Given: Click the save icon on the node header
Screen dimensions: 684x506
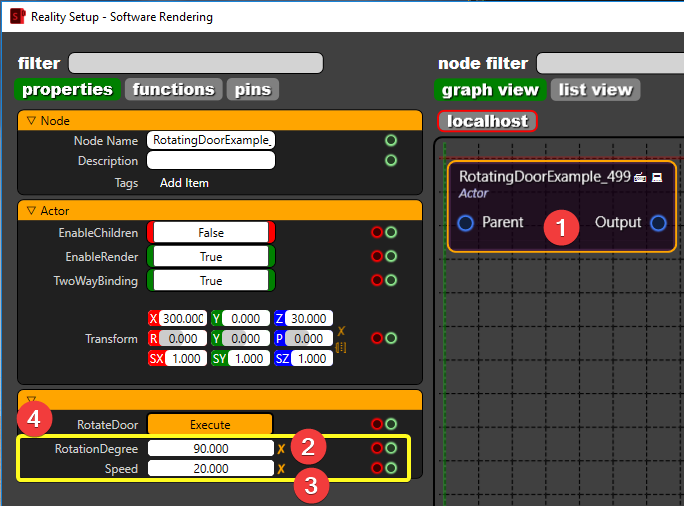Looking at the screenshot, I should (x=657, y=177).
